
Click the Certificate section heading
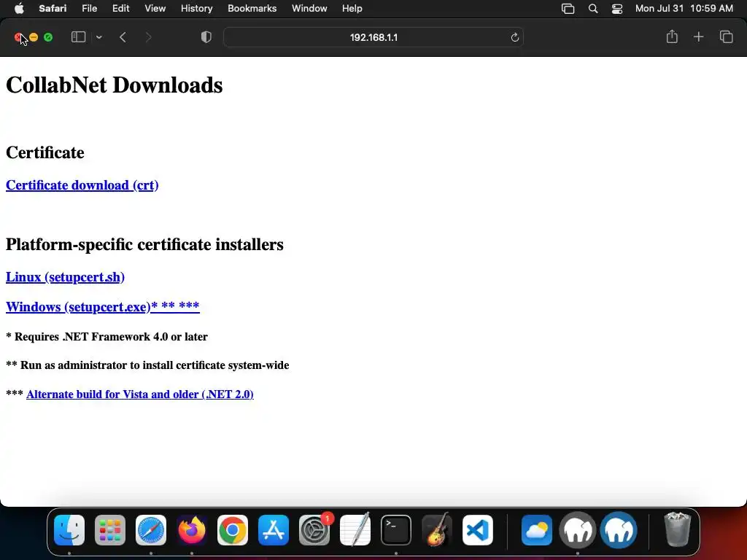click(x=44, y=152)
